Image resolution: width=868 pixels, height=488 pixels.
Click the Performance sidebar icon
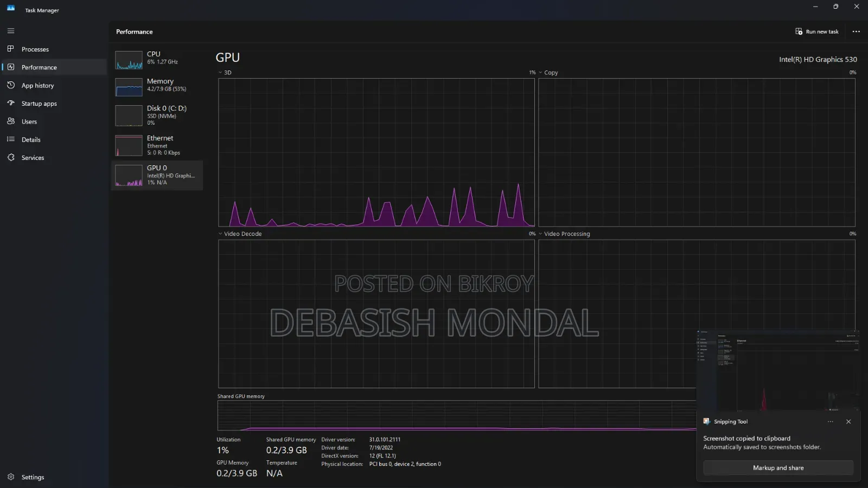coord(11,67)
